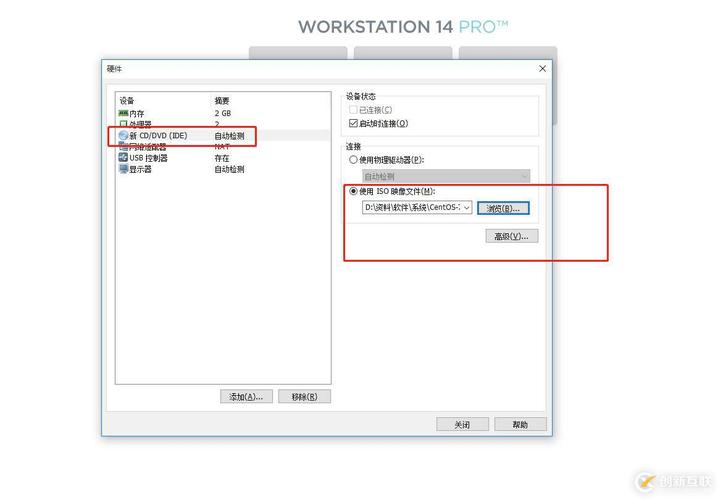718x500 pixels.
Task: Click the 添加(A)... add button
Action: pos(246,397)
